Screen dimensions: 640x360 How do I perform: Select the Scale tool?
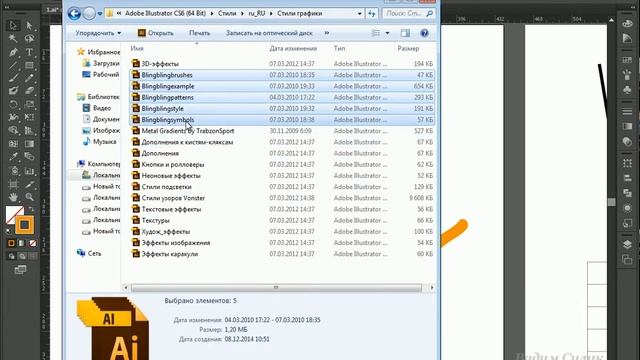[29, 104]
